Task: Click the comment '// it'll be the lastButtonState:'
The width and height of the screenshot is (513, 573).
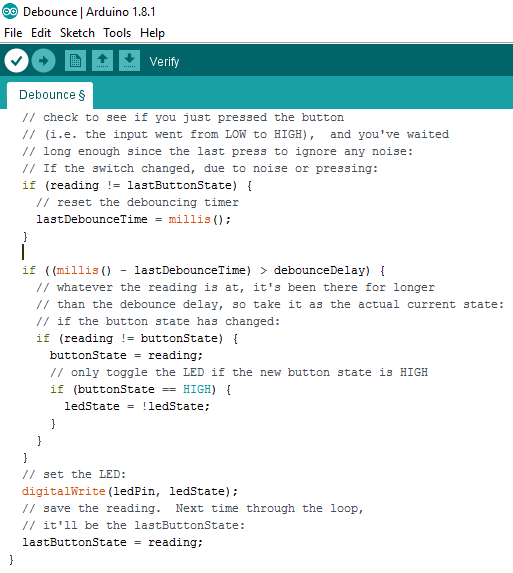Action: pyautogui.click(x=133, y=525)
